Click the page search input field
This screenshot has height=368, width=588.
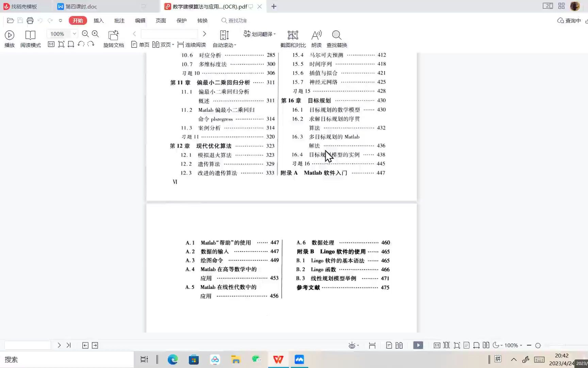point(169,34)
